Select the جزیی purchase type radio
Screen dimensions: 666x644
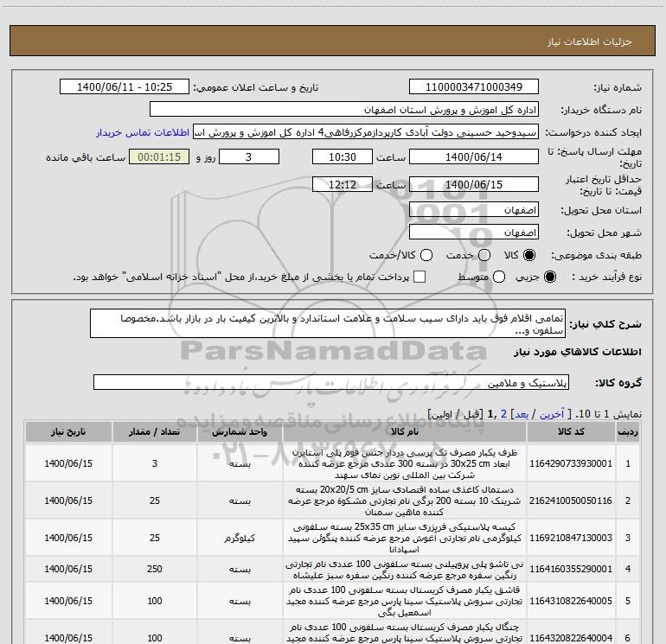(549, 277)
